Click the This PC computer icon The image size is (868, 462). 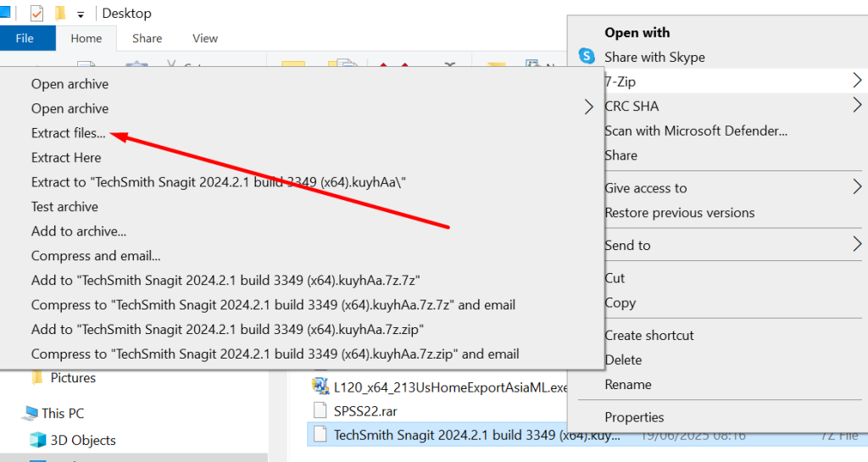point(29,414)
